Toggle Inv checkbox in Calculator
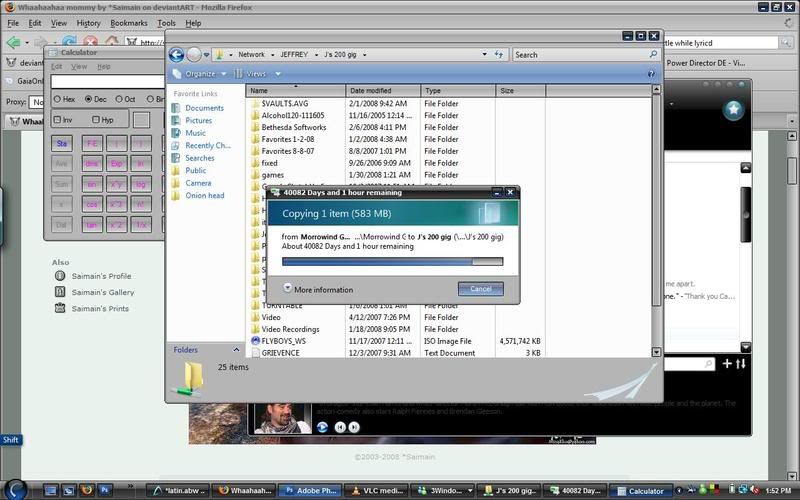Screen dimensions: 800x500 pyautogui.click(x=57, y=120)
